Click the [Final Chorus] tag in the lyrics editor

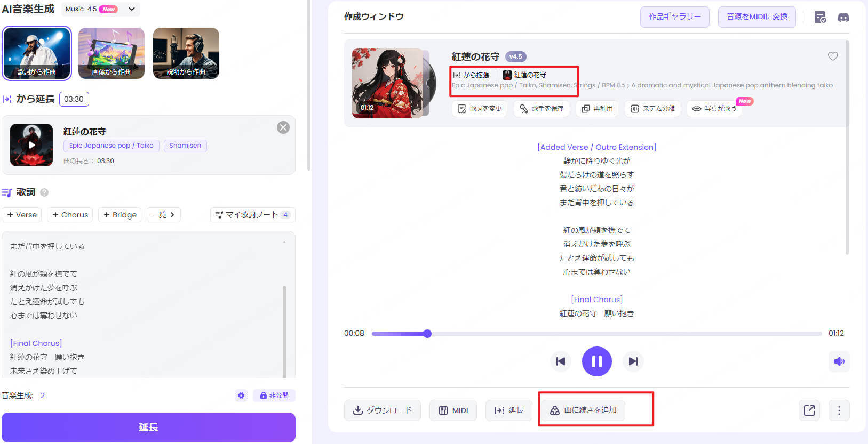[x=36, y=343]
